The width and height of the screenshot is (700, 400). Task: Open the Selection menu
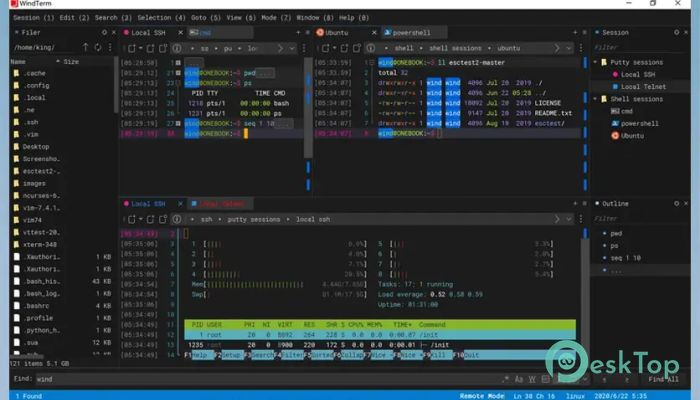click(x=161, y=18)
